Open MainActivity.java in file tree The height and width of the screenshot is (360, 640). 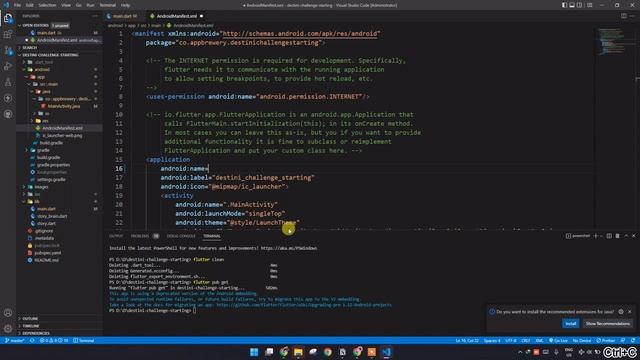tap(64, 106)
